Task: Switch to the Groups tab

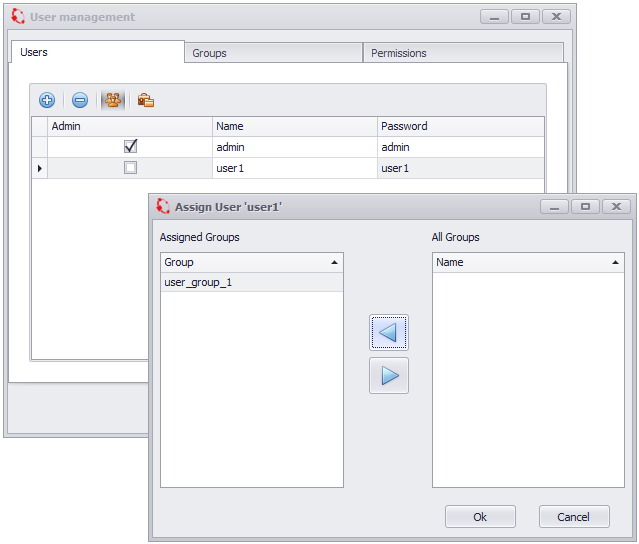Action: pos(273,53)
